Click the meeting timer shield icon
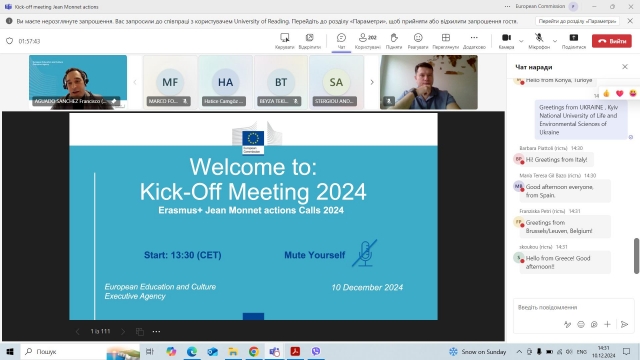This screenshot has height=360, width=640. point(9,41)
